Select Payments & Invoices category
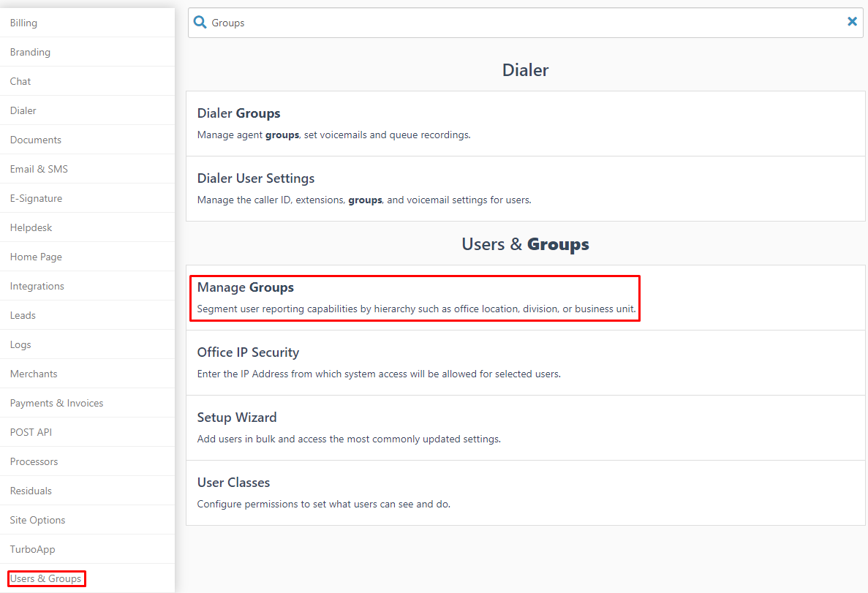The height and width of the screenshot is (593, 868). (x=88, y=403)
